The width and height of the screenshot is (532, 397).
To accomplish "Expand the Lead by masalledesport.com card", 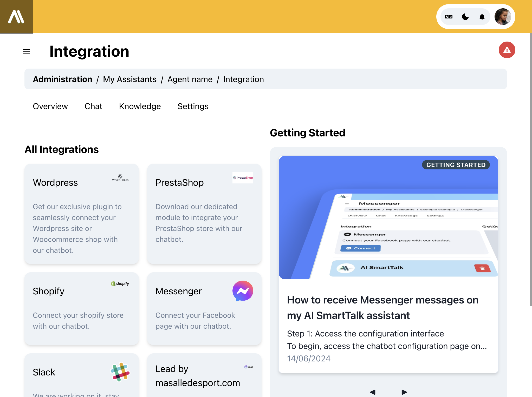I will click(204, 375).
